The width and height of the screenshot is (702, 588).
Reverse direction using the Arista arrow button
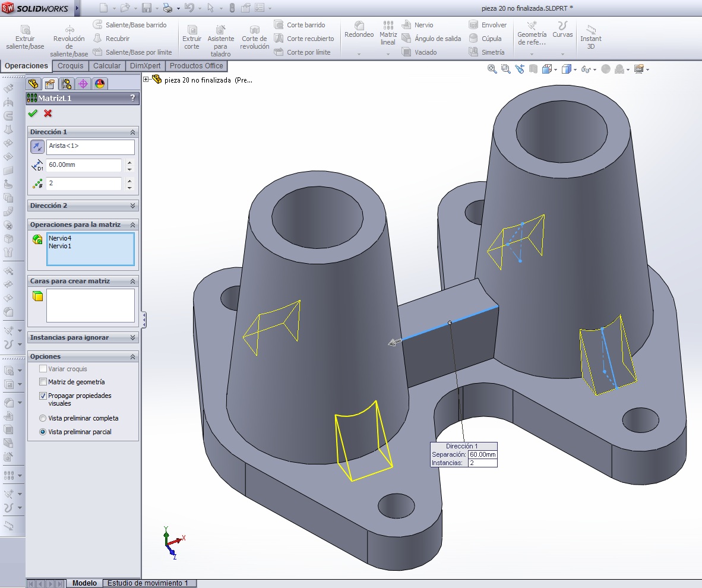[x=37, y=147]
